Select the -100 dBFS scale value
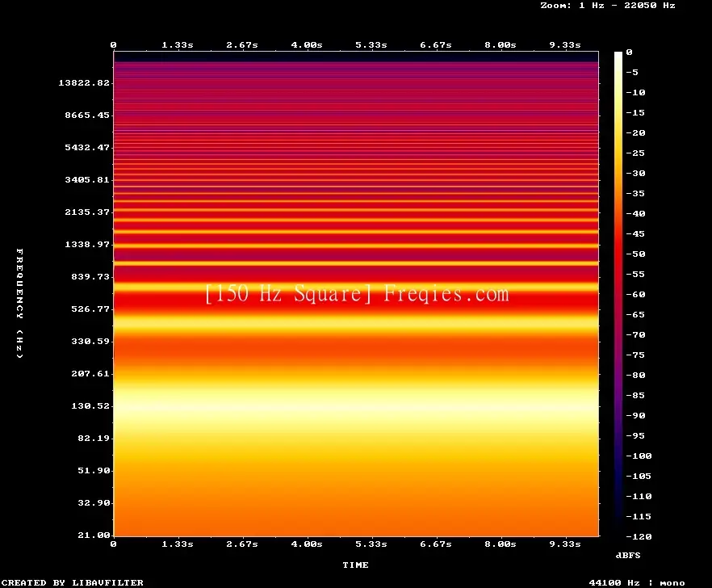This screenshot has height=588, width=712. (x=639, y=456)
